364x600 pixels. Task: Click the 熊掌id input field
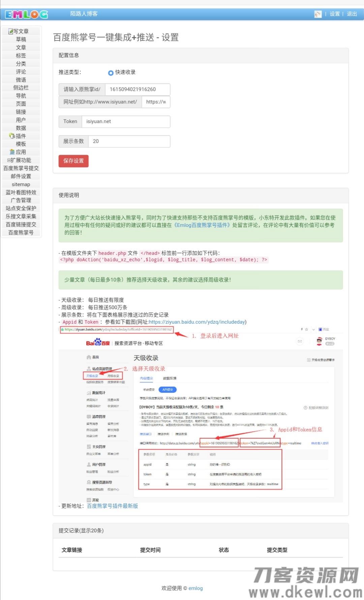point(138,89)
